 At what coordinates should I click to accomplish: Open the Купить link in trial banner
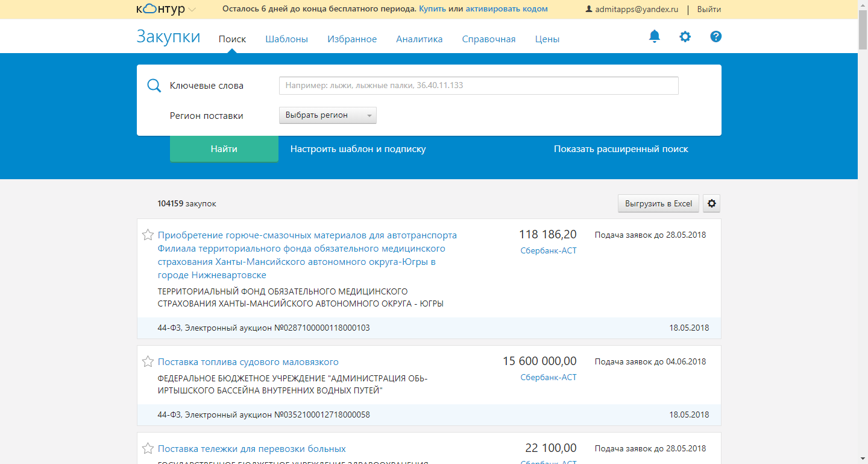[432, 9]
